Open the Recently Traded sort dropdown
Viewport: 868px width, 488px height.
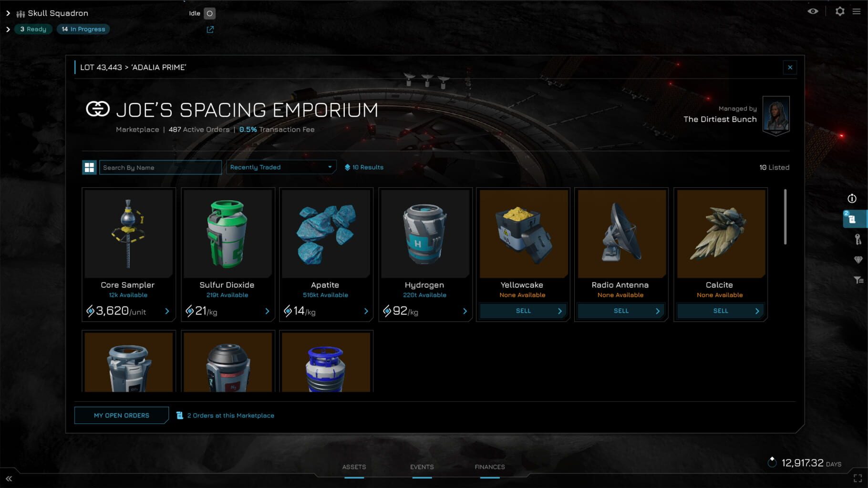[x=281, y=167]
